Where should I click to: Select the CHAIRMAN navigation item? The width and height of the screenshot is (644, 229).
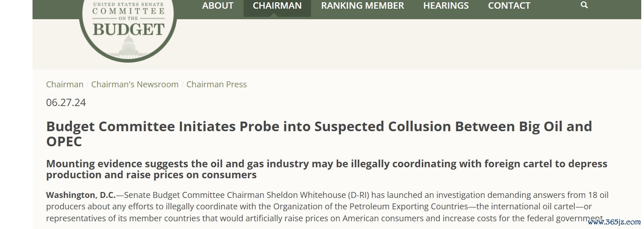coord(277,6)
